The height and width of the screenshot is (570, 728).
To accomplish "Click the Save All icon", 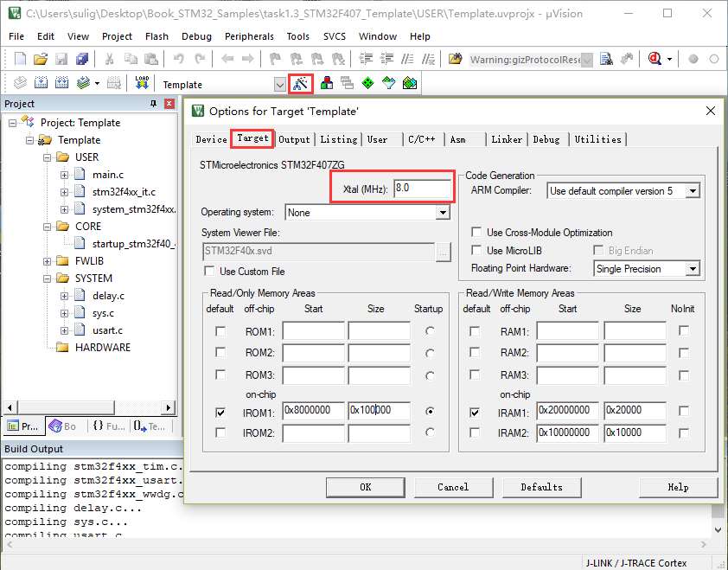I will pos(82,59).
